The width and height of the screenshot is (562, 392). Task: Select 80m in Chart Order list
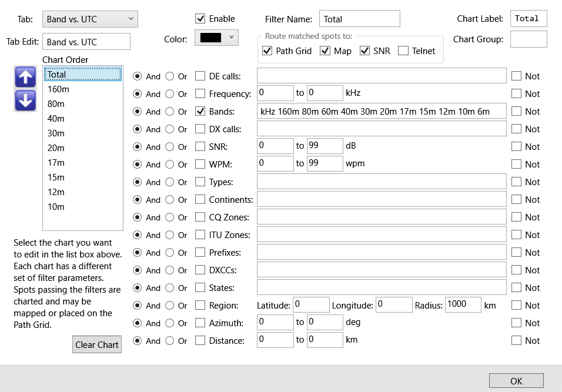pyautogui.click(x=83, y=104)
